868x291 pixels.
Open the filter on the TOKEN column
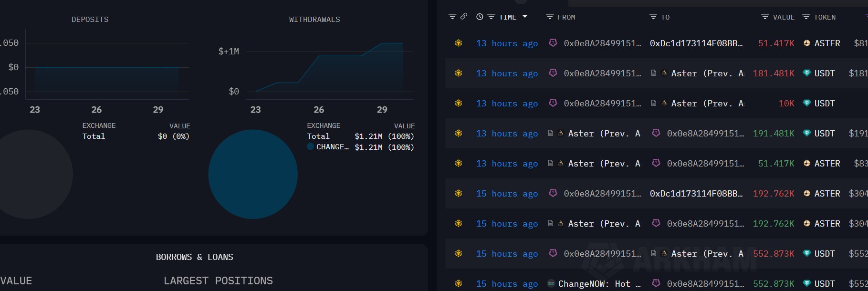(806, 17)
